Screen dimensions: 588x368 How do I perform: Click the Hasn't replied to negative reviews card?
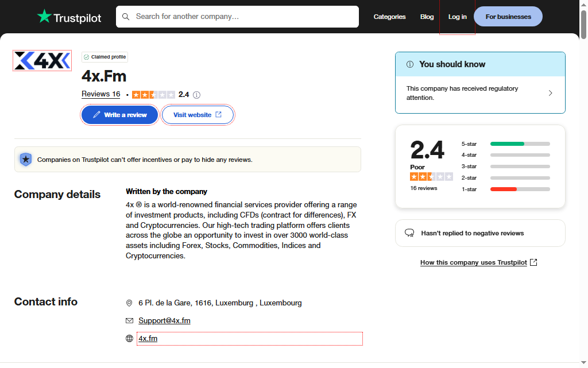click(480, 233)
